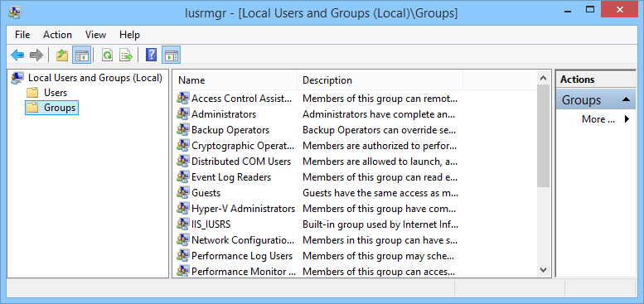Open the File menu
This screenshot has height=304, width=644.
22,35
